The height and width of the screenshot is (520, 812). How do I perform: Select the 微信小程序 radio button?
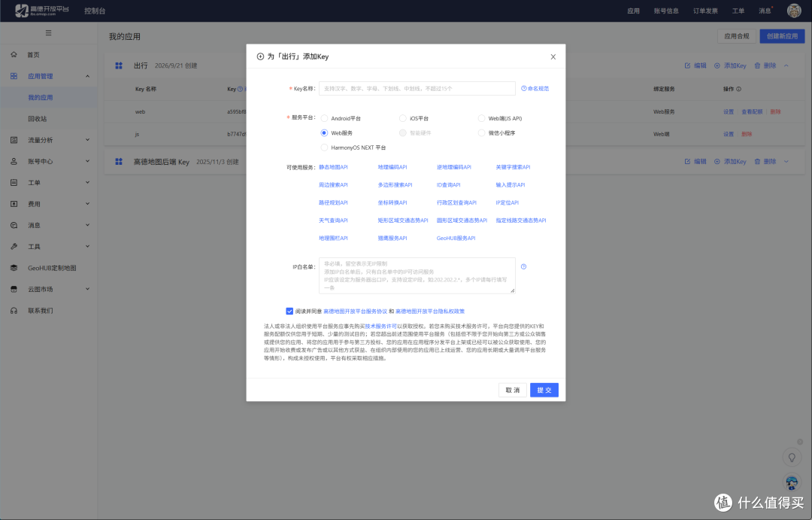coord(481,132)
